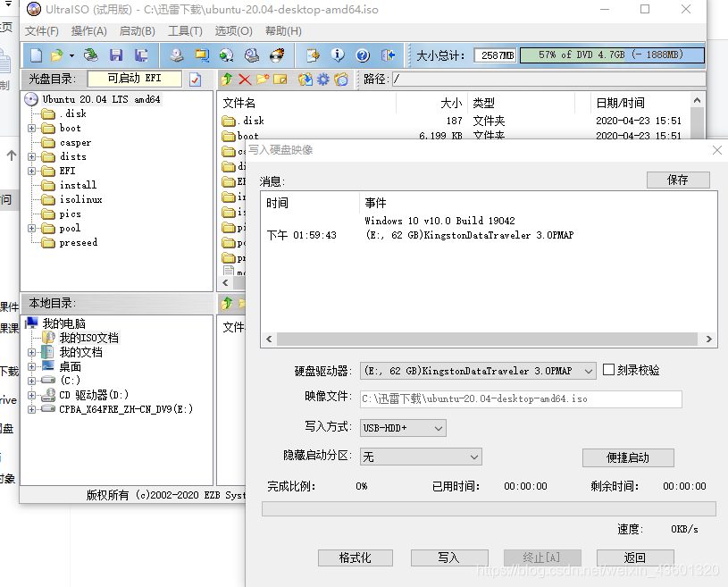Screen dimensions: 728x587
Task: Open the 工具(T) menu
Action: [x=185, y=31]
